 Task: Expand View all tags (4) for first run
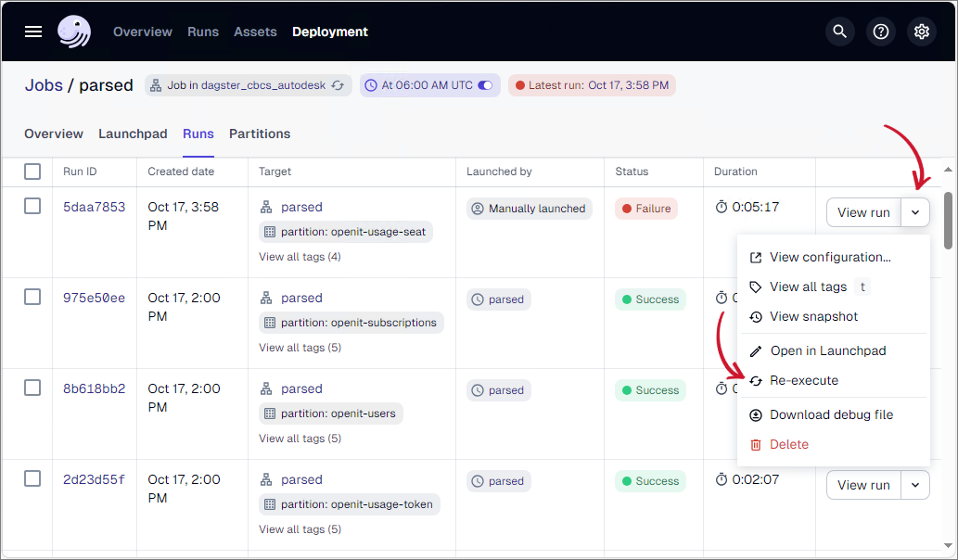coord(300,257)
